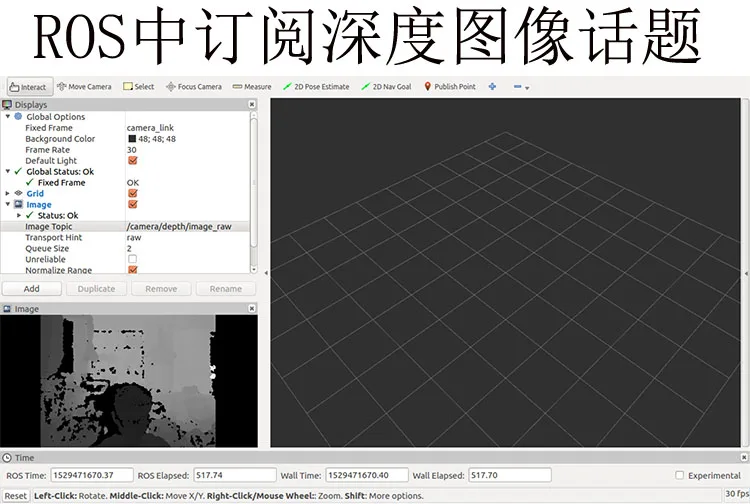
Task: Select the Move Camera tool
Action: 84,87
